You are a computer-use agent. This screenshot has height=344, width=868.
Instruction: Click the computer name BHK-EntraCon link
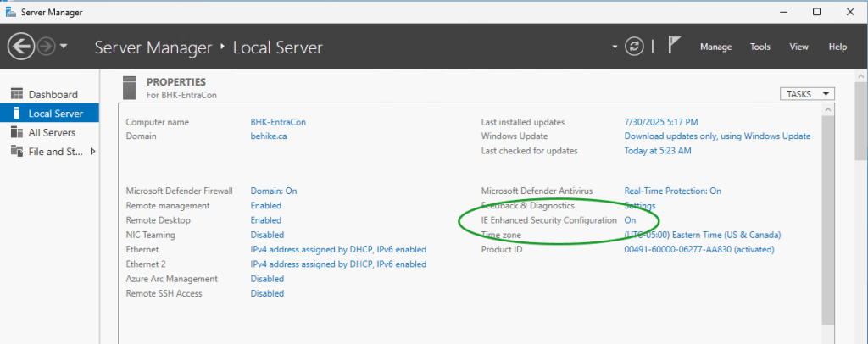[x=278, y=122]
